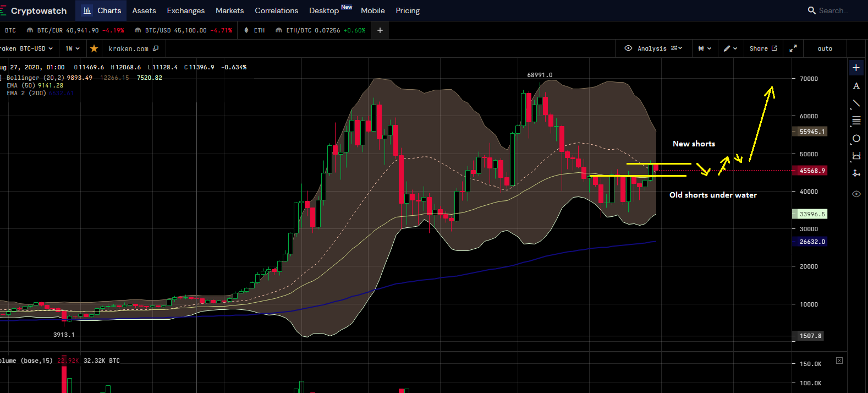Open the pencil drawing tools dropdown
Screen dimensions: 868x393
pos(730,48)
